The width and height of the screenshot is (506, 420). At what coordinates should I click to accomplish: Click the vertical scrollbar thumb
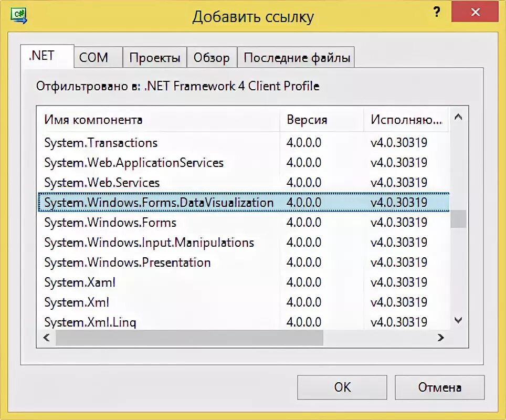pyautogui.click(x=458, y=219)
